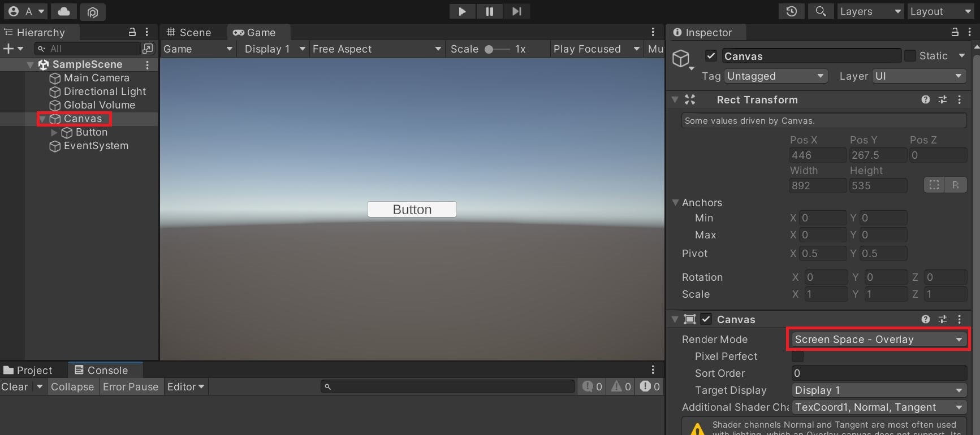Open Rect Transform help icon
This screenshot has width=980, height=435.
pyautogui.click(x=926, y=99)
